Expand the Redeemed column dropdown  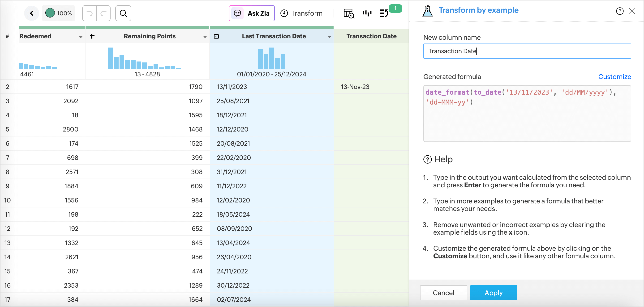(81, 37)
